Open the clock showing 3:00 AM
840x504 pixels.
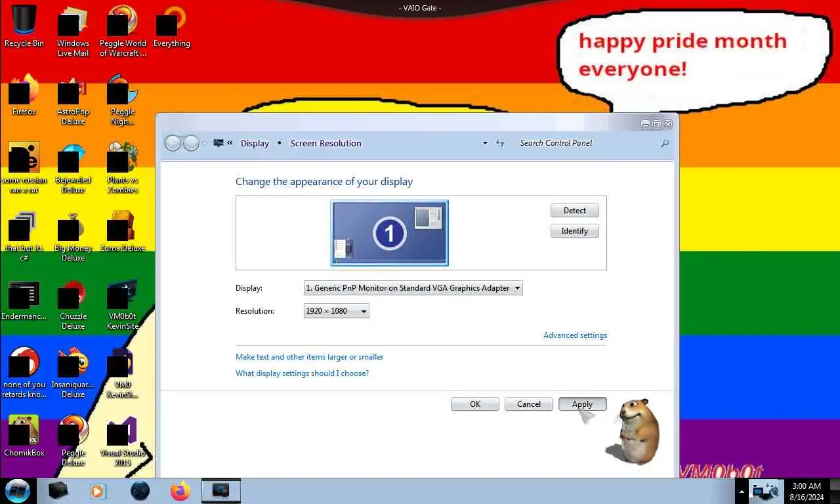[x=807, y=492]
